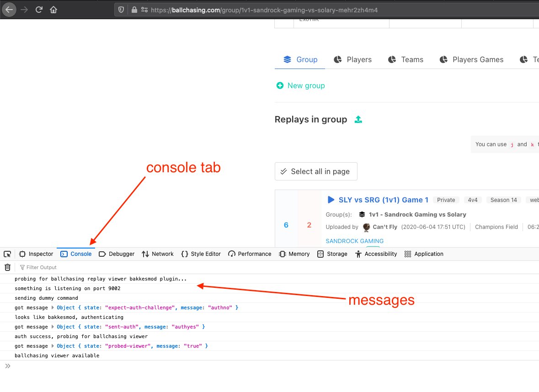Select 'looks like bakkesmod, authenticating' line
Image resolution: width=539 pixels, height=392 pixels.
[x=69, y=317]
